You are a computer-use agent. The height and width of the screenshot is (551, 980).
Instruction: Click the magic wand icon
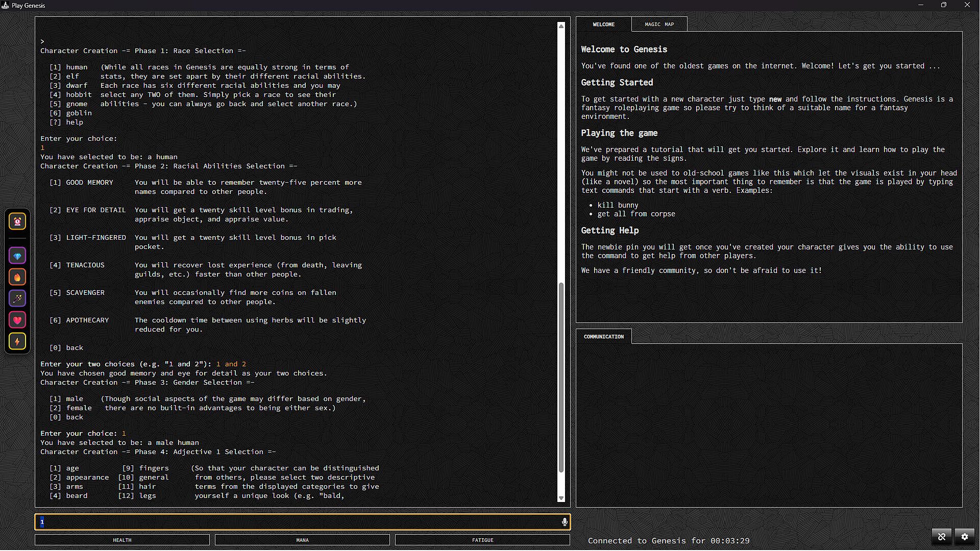point(17,299)
